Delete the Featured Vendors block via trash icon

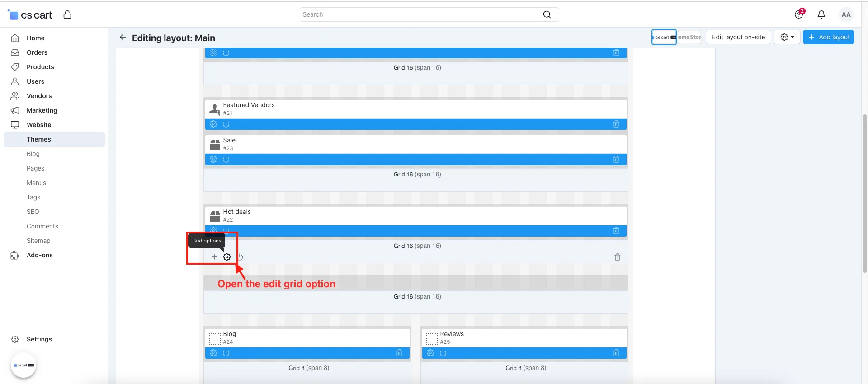(x=616, y=124)
